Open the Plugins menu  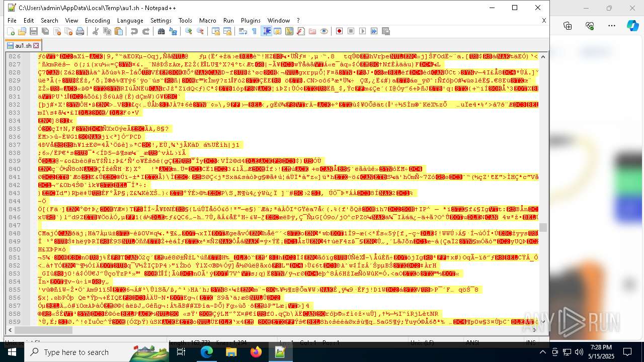pyautogui.click(x=251, y=21)
